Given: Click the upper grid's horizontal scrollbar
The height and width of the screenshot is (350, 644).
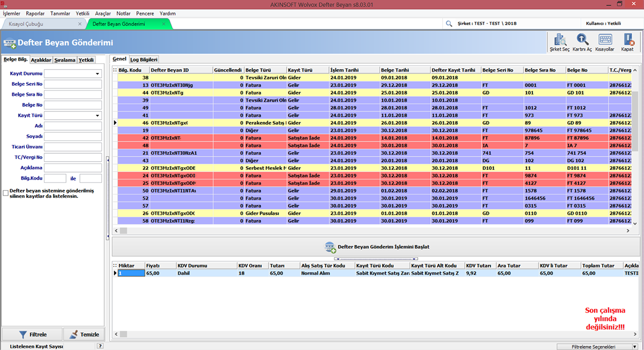Looking at the screenshot, I should [x=370, y=230].
